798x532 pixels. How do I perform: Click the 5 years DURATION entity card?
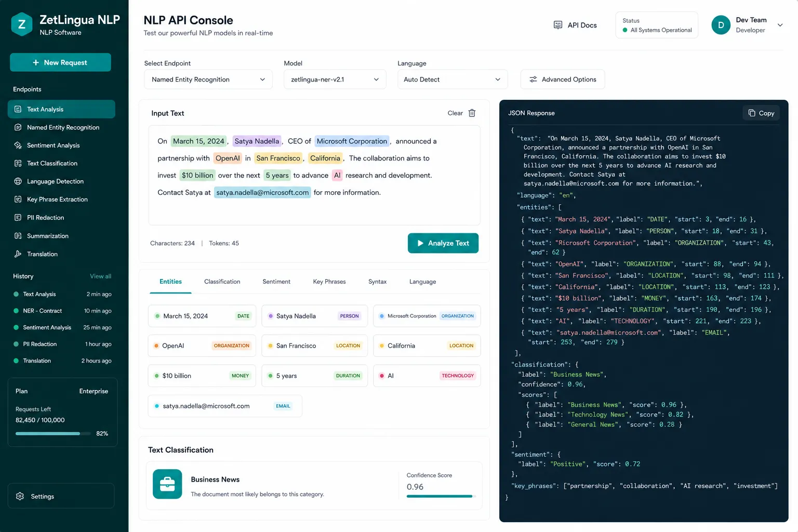(x=314, y=376)
